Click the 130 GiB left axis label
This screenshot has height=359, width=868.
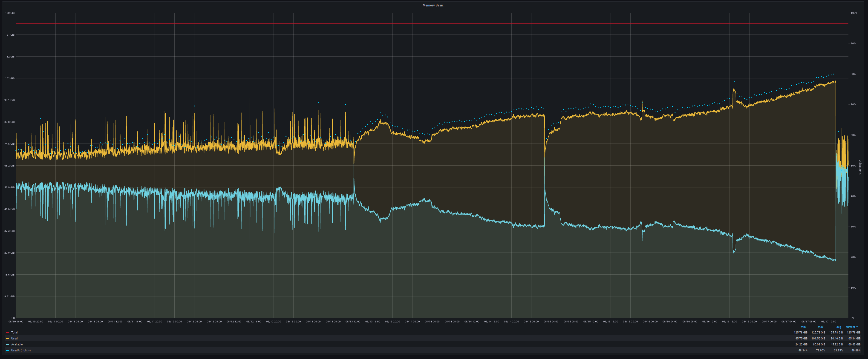(x=9, y=13)
